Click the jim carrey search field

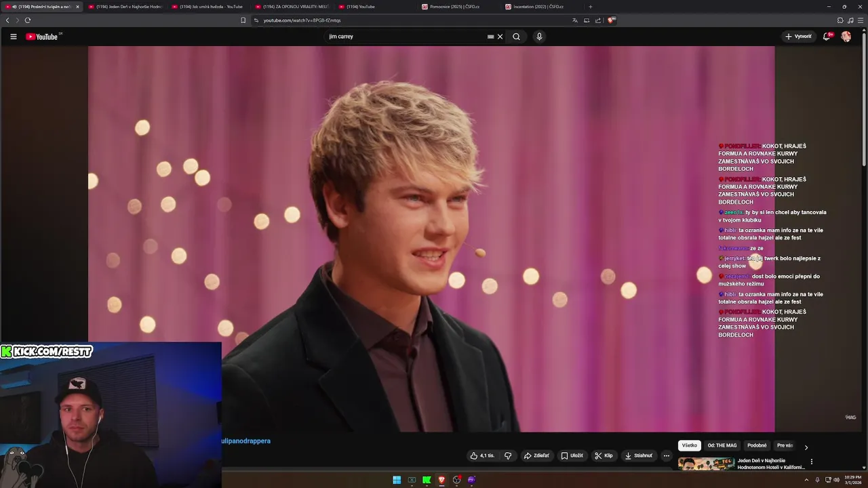(407, 37)
